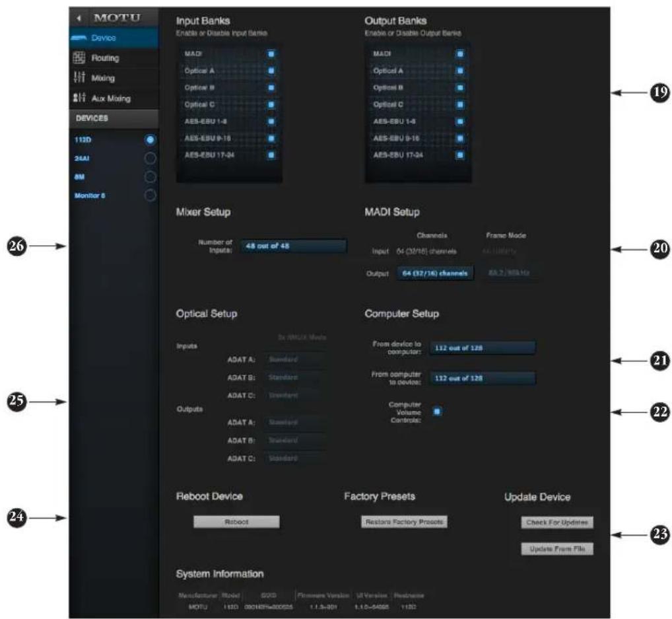Toggle Optical B input bank checkbox
This screenshot has width=672, height=619.
coord(271,88)
